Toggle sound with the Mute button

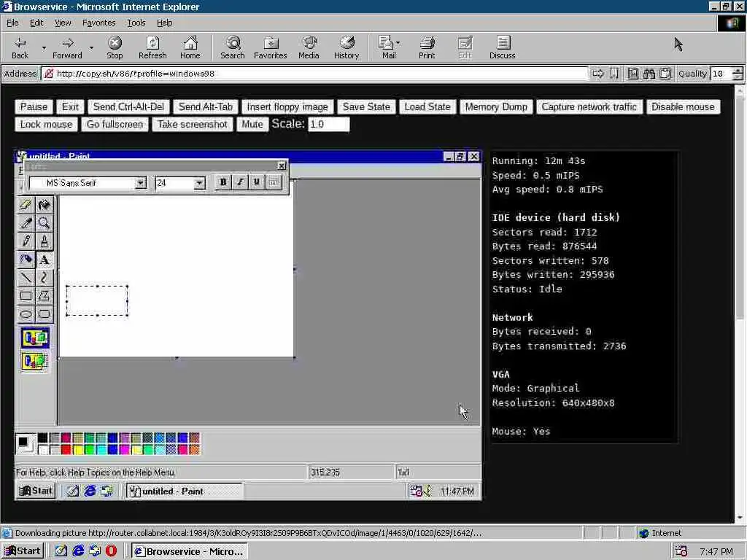click(252, 124)
